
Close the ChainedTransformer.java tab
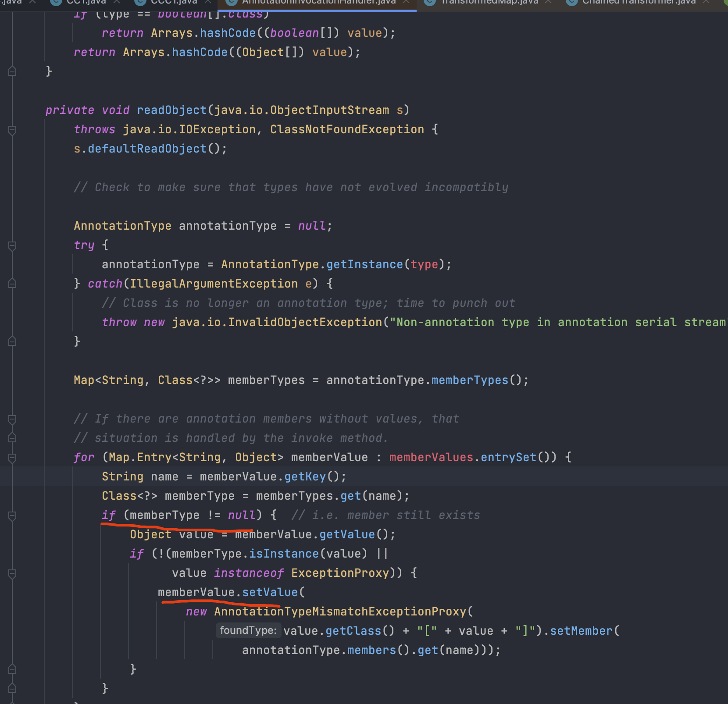706,2
